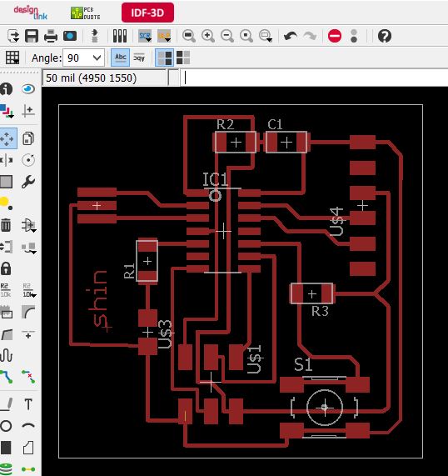The height and width of the screenshot is (476, 448).
Task: Select the Via tool
Action: 6,469
